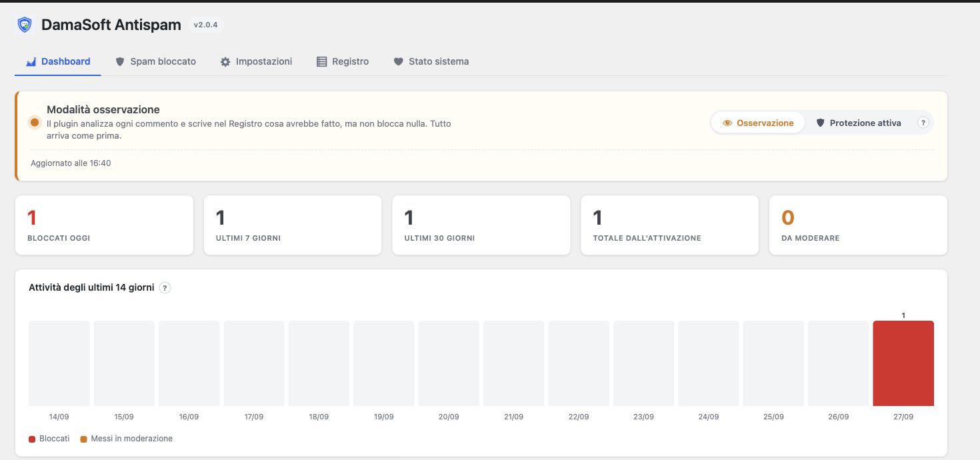Click the Bloccati legend label

pyautogui.click(x=54, y=439)
